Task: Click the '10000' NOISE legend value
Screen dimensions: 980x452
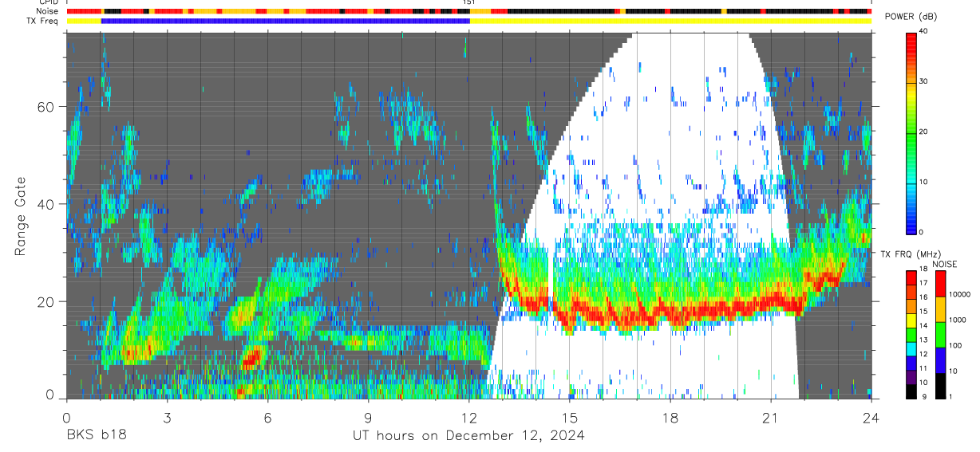Action: [959, 295]
